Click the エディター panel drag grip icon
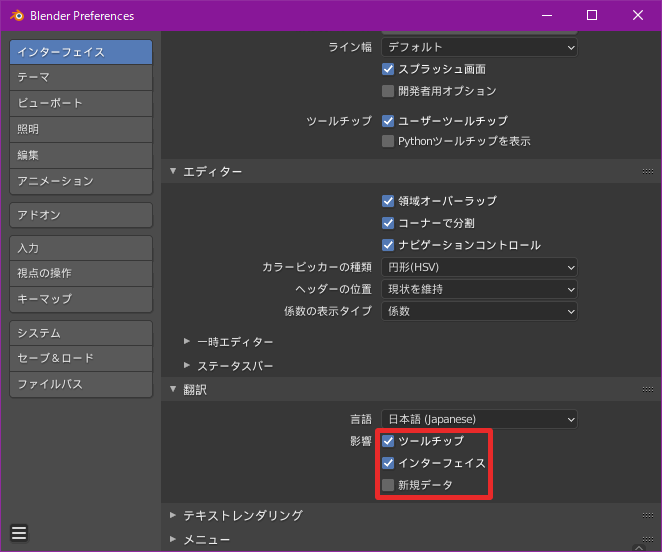The height and width of the screenshot is (552, 662). [x=648, y=171]
